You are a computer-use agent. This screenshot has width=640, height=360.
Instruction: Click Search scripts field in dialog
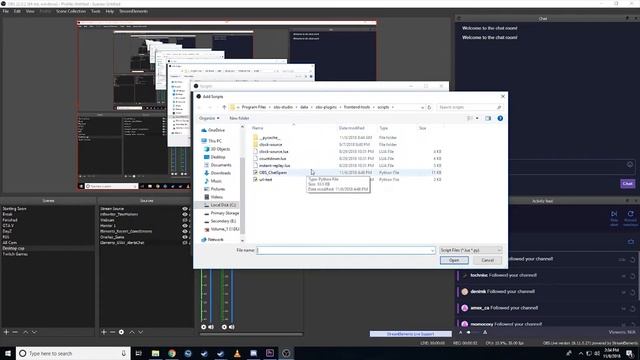coord(469,107)
